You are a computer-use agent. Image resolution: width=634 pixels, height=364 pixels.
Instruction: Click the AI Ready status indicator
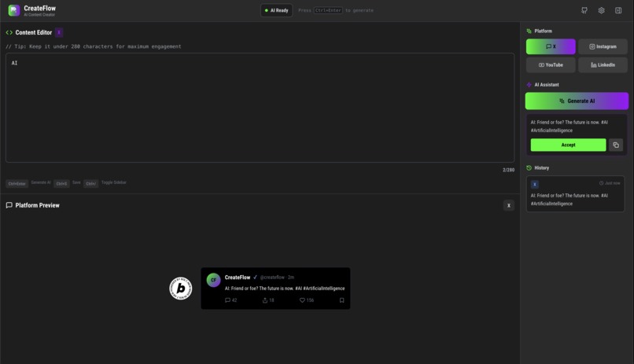click(277, 10)
